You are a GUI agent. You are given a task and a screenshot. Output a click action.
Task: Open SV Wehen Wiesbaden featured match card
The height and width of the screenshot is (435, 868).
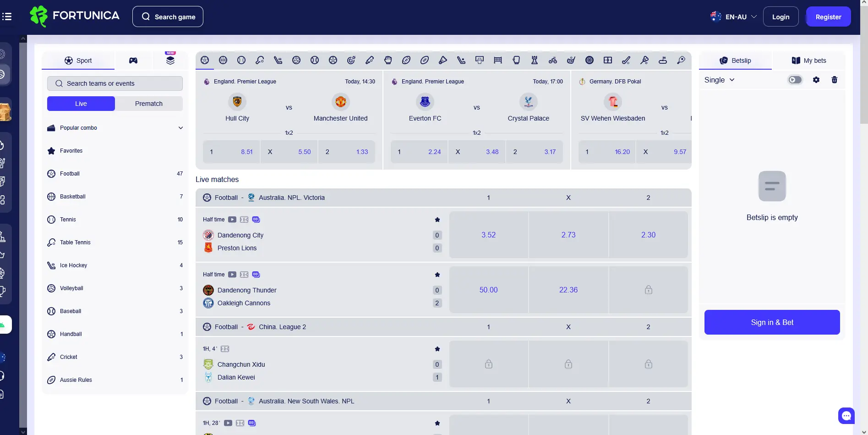tap(632, 120)
